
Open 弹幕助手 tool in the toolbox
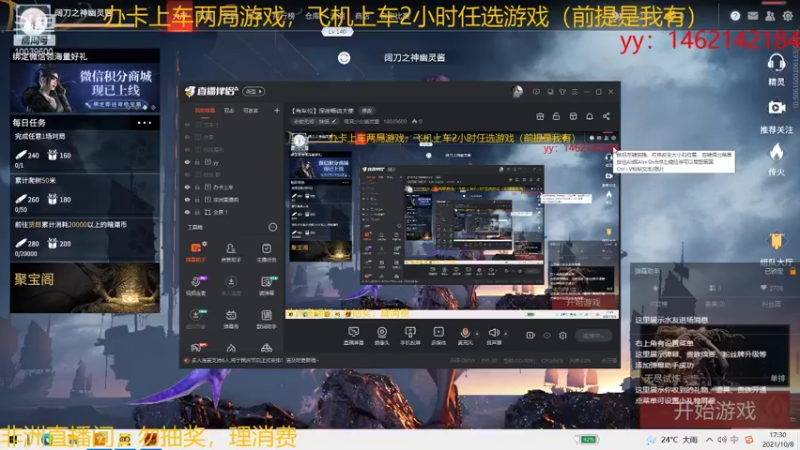coord(196,252)
